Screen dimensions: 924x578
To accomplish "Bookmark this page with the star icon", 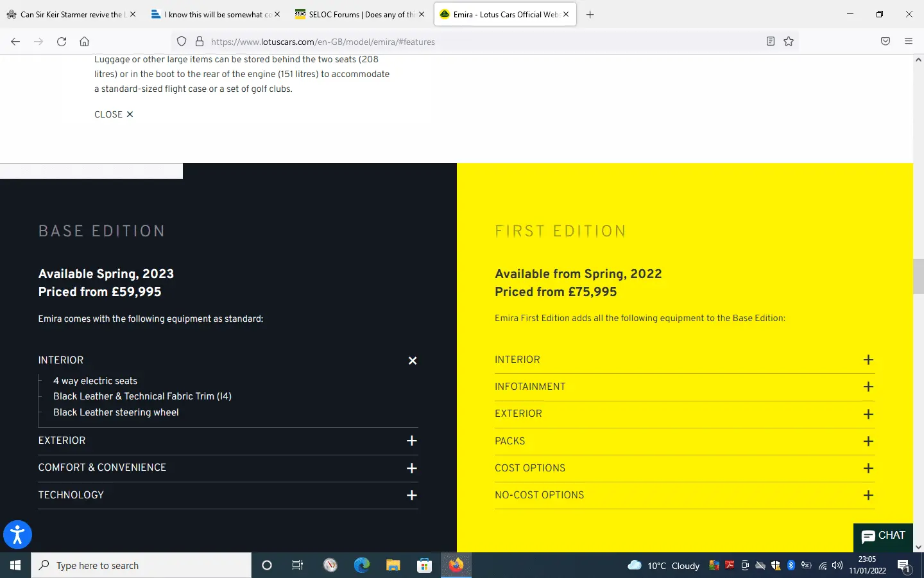I will tap(789, 42).
